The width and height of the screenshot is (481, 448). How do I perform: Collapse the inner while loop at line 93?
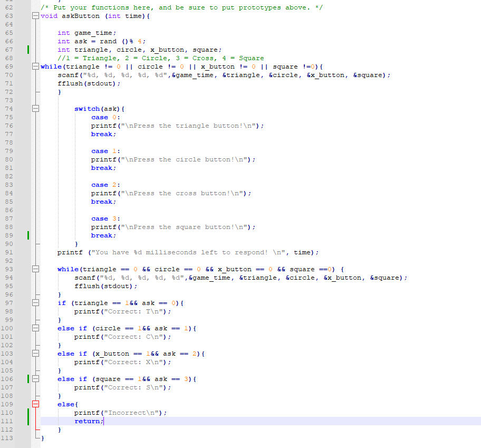[35, 269]
